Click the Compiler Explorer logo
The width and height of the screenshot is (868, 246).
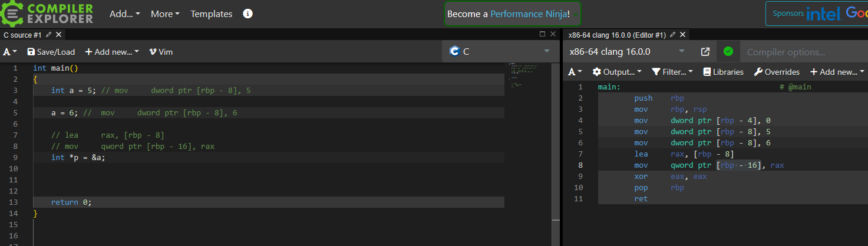[x=47, y=13]
